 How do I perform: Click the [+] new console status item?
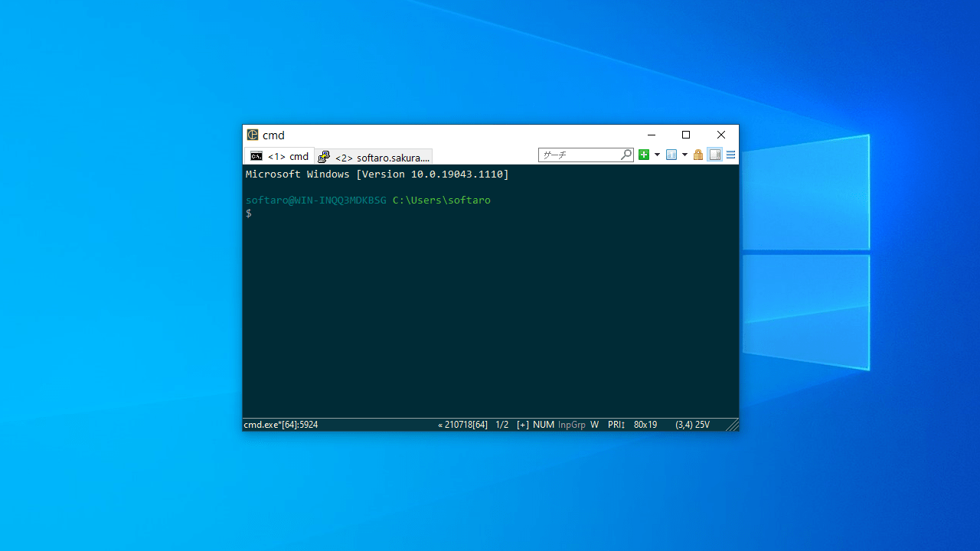coord(523,425)
